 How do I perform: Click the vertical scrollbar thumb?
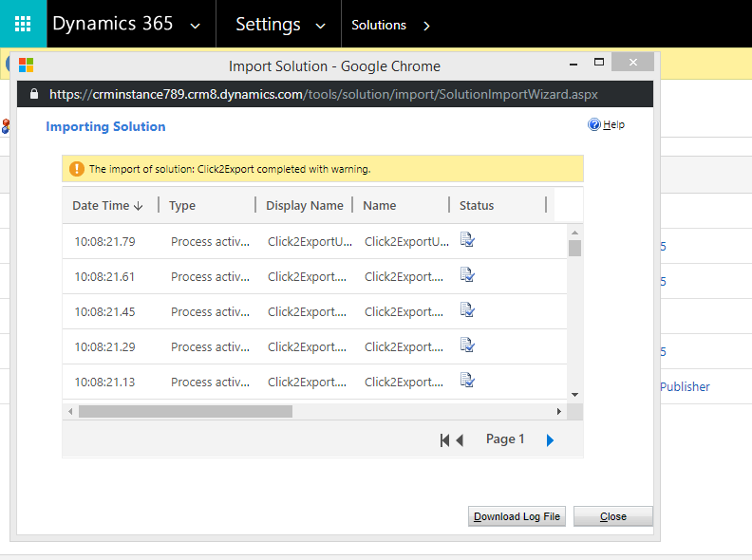click(x=575, y=249)
